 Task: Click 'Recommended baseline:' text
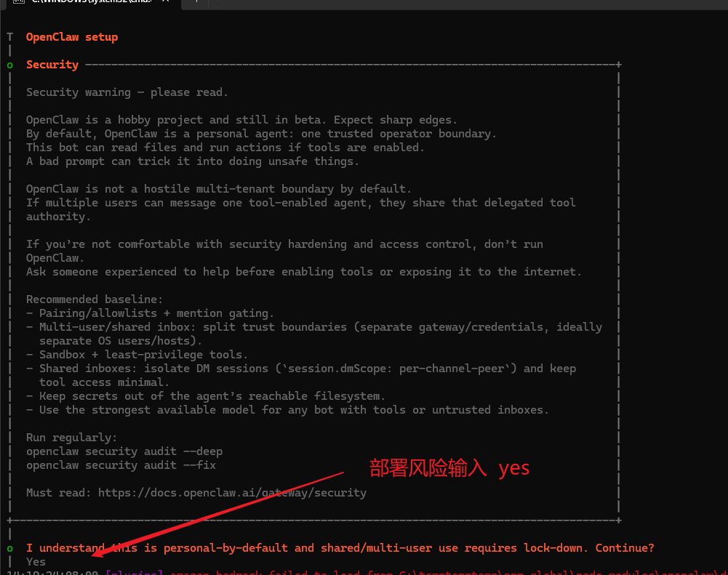(95, 299)
